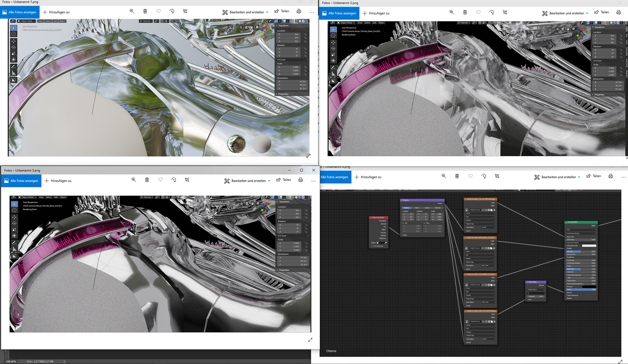Click the zoom icon in Unbenannt-4 window

pyautogui.click(x=444, y=176)
